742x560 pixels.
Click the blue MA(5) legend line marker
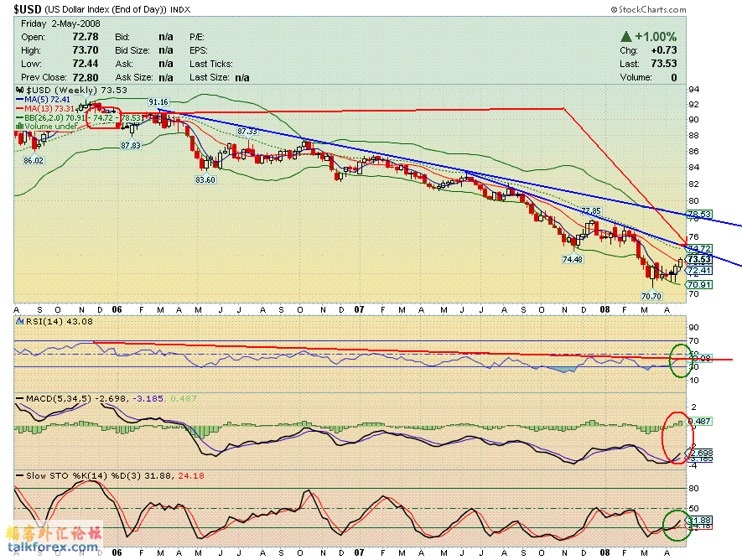[x=19, y=100]
